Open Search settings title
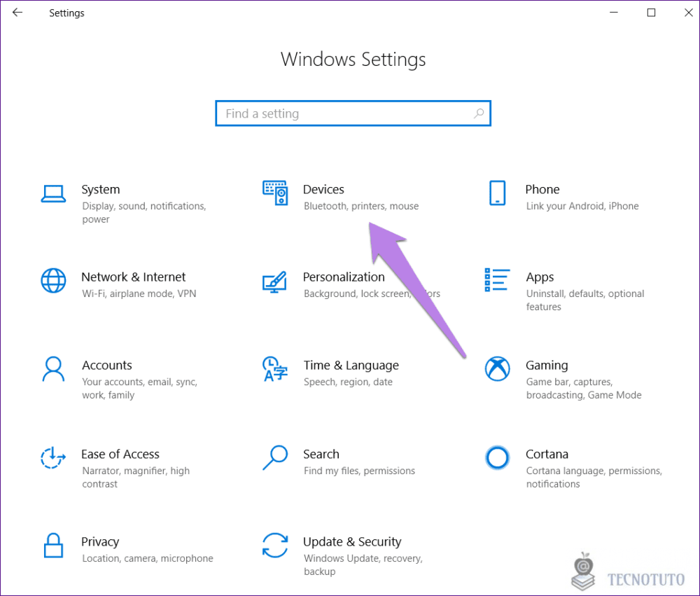This screenshot has height=596, width=700. tap(321, 454)
